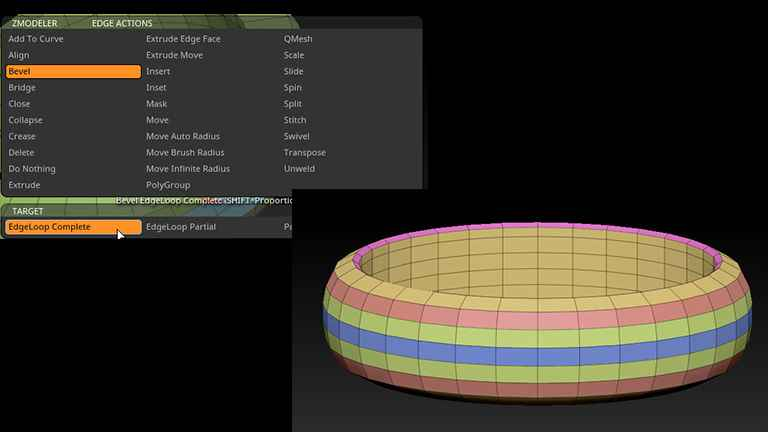
Task: Select Extrude Edge Face action
Action: [x=183, y=39]
